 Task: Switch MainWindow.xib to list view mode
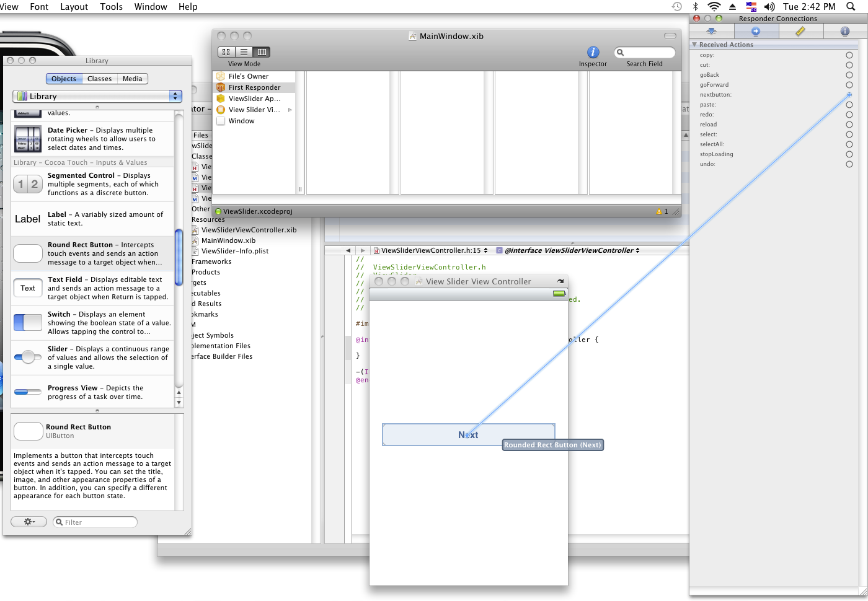click(244, 52)
